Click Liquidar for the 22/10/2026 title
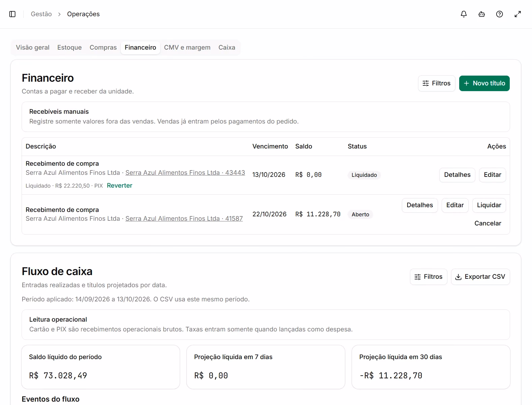The width and height of the screenshot is (532, 405). point(489,205)
